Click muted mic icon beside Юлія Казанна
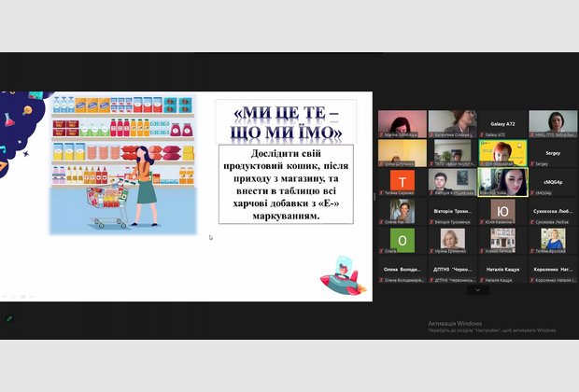The height and width of the screenshot is (392, 579). 482,222
